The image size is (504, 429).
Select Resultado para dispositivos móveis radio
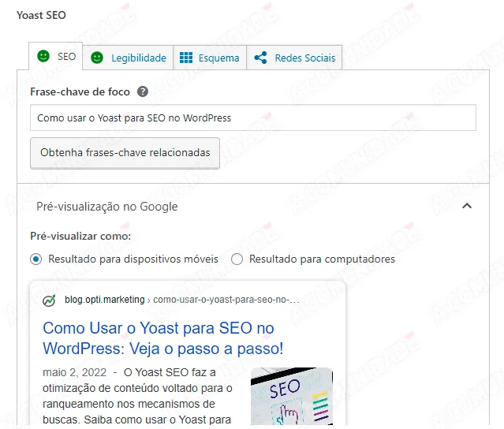(x=36, y=259)
